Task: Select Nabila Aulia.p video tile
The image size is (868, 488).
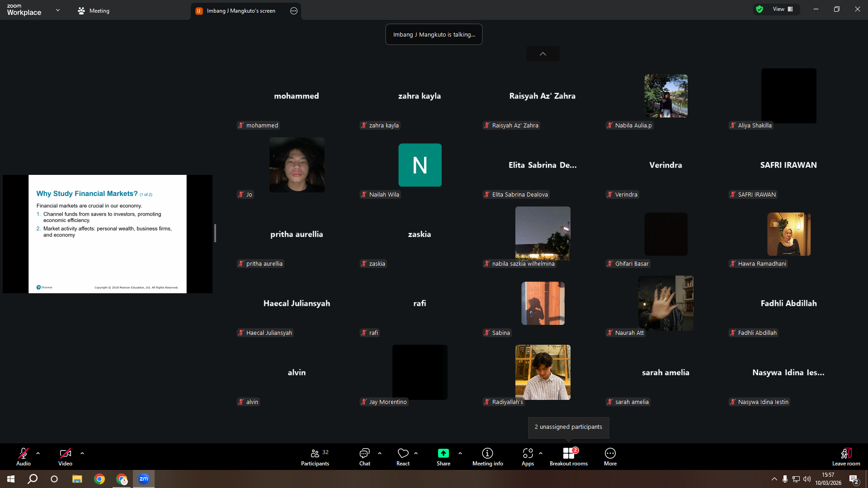Action: click(666, 96)
